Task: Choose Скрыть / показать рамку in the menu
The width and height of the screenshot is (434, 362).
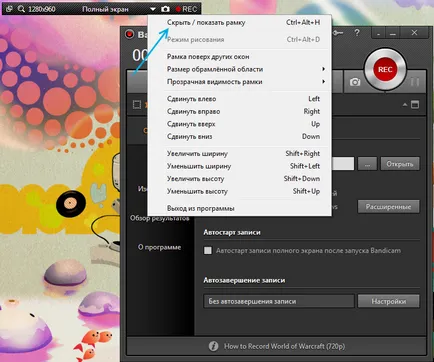Action: pos(240,23)
